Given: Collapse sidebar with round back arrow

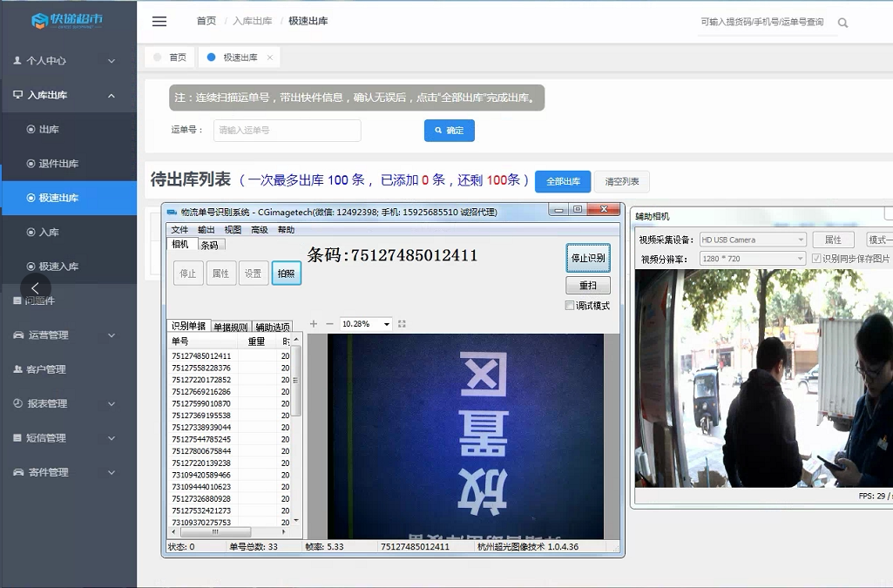Looking at the screenshot, I should click(36, 288).
